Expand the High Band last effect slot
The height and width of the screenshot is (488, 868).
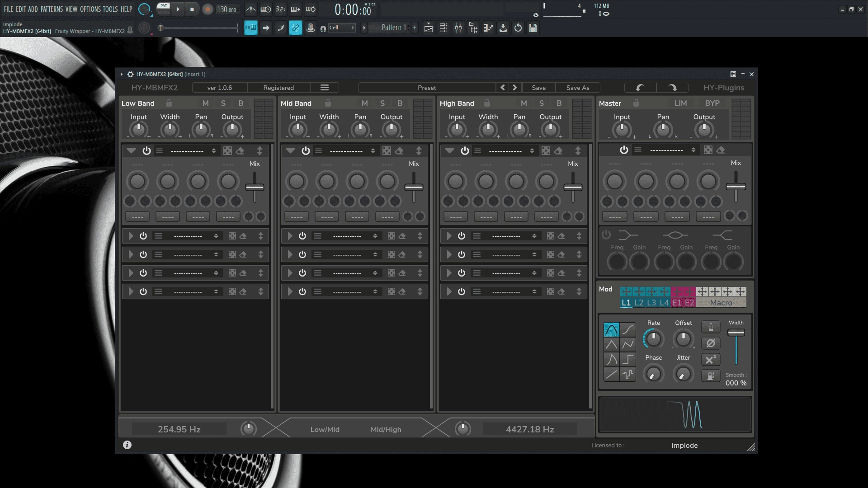pos(449,291)
